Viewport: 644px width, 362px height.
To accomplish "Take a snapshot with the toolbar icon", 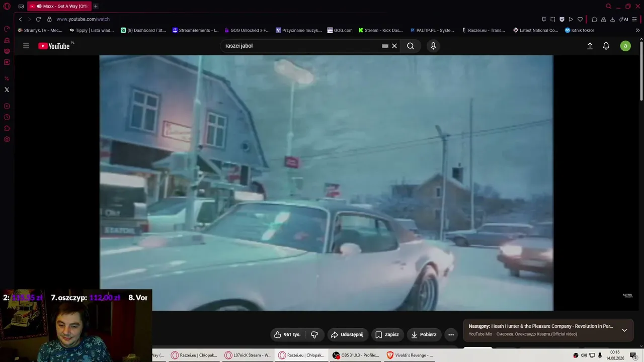I will [x=553, y=19].
